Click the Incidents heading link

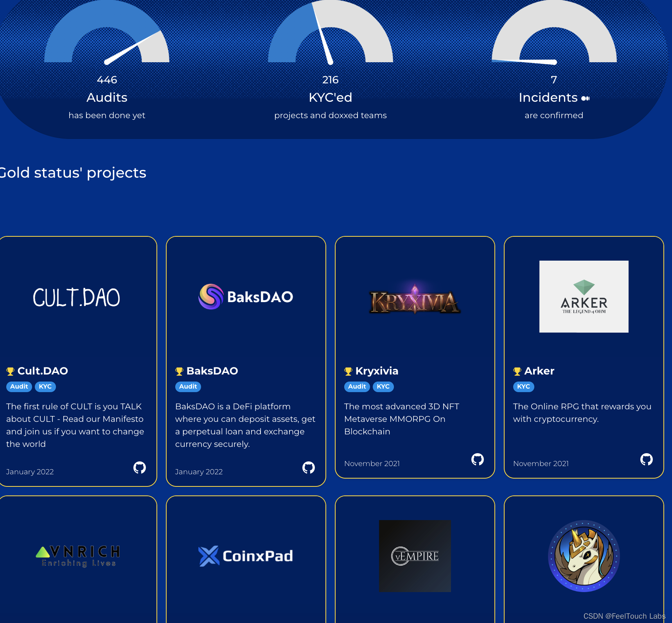point(548,97)
